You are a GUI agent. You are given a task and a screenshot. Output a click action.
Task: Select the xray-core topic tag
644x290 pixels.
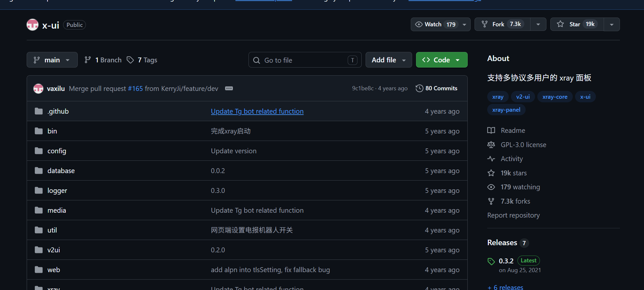pyautogui.click(x=555, y=97)
